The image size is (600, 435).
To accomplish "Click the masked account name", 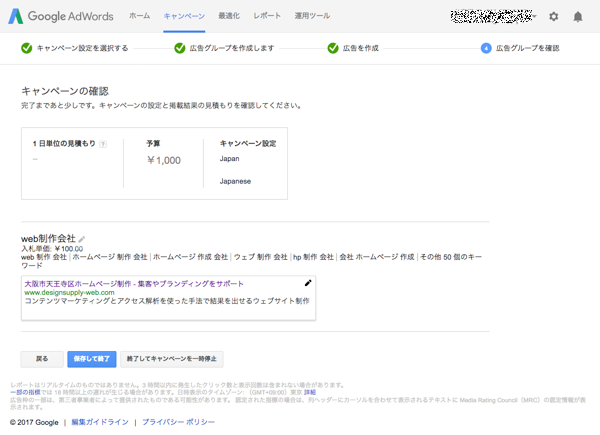I will tap(491, 16).
